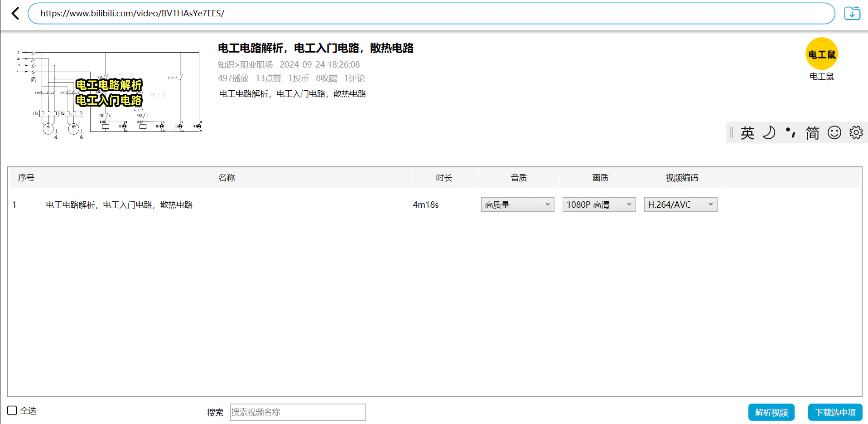Check the 全选 select-all checkbox
This screenshot has width=868, height=424.
[12, 410]
